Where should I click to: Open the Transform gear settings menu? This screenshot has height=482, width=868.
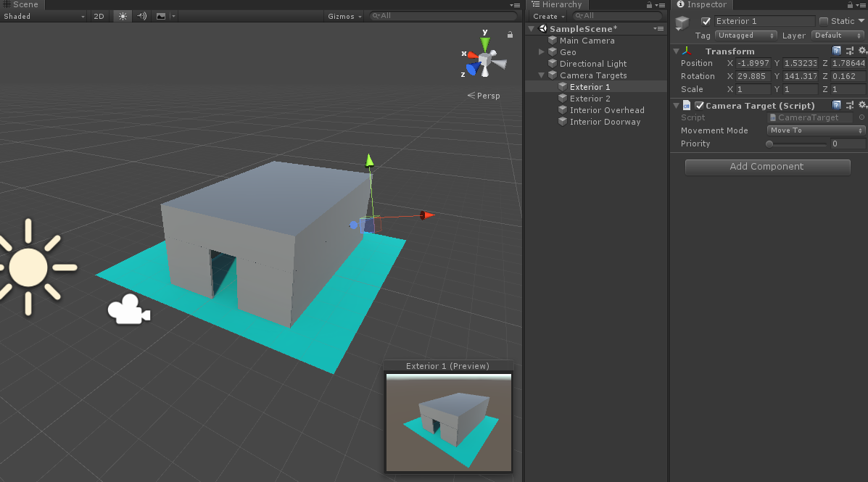pyautogui.click(x=862, y=51)
